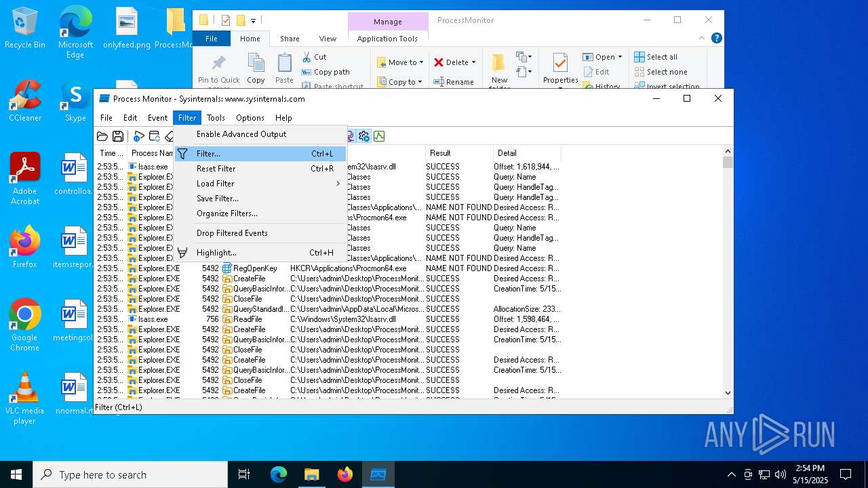Toggle the Capture events toolbar icon
This screenshot has height=488, width=868.
(139, 136)
